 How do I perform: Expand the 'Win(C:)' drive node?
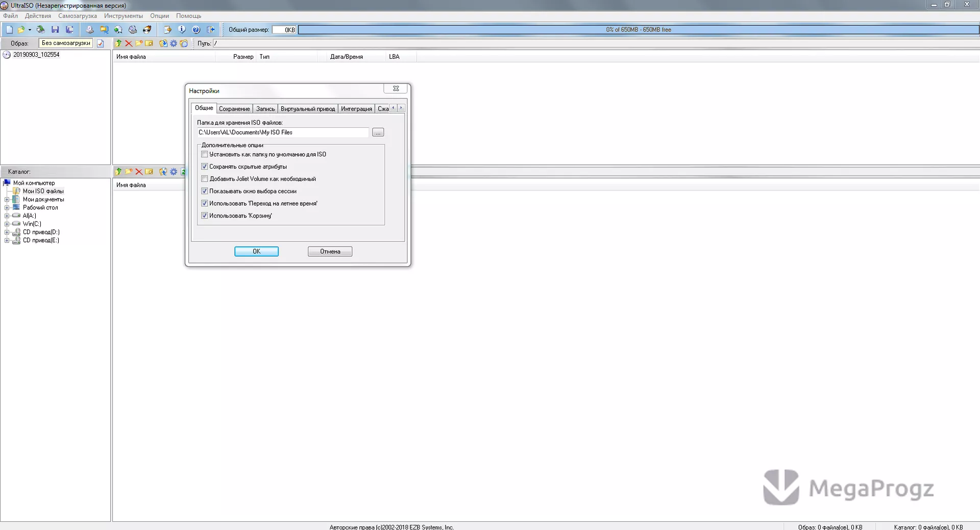pyautogui.click(x=7, y=224)
